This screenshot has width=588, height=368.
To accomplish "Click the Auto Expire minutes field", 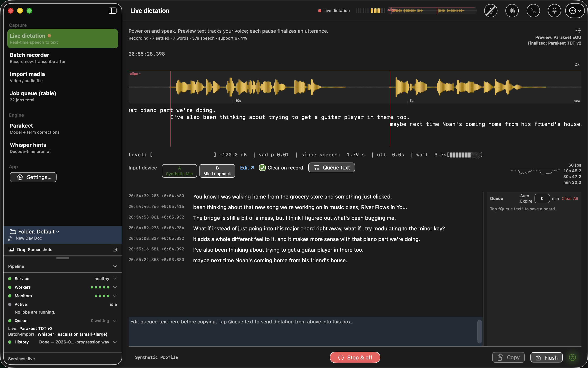I will 542,199.
